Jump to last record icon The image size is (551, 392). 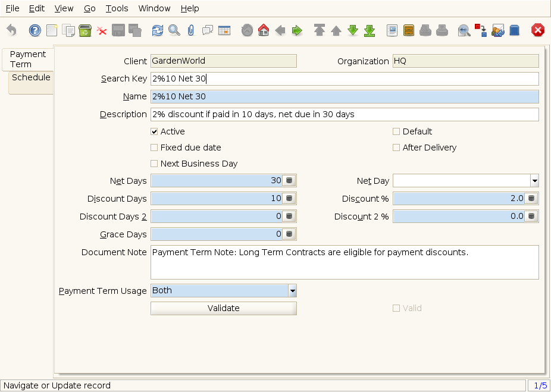tap(370, 30)
